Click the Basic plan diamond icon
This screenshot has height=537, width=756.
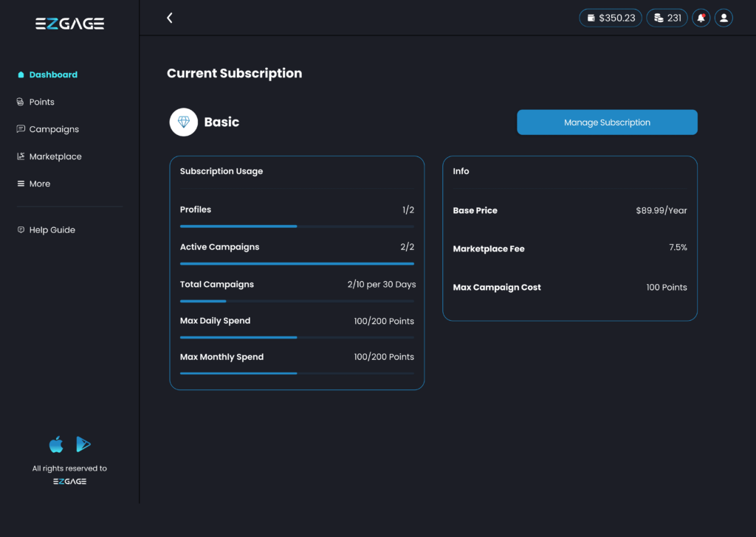(x=184, y=122)
